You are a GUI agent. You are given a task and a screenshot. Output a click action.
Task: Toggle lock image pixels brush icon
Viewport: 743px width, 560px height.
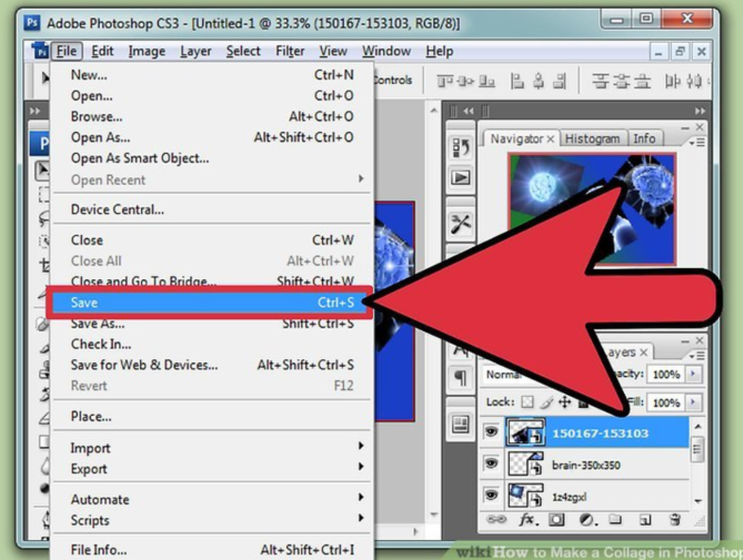[546, 402]
